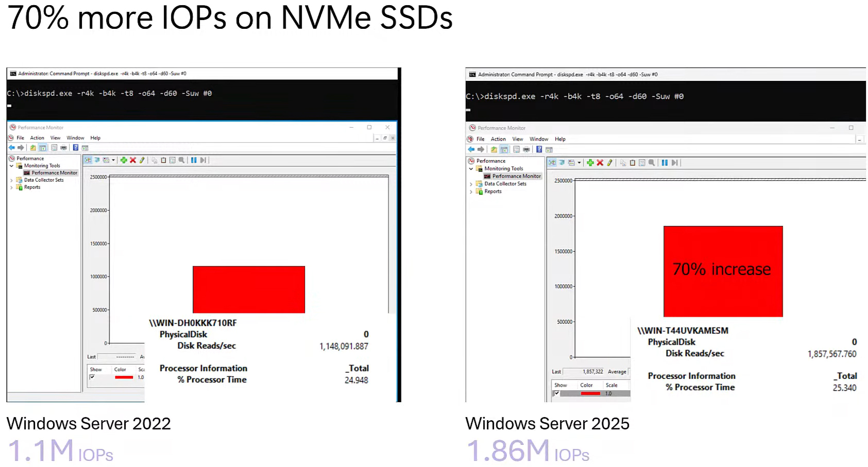
Task: Click Back arrow in right Performance Monitor
Action: pos(471,149)
